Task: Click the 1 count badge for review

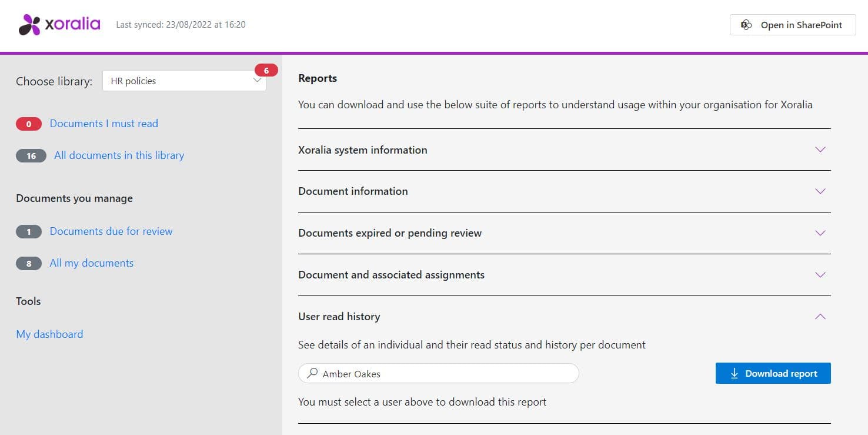Action: pyautogui.click(x=29, y=232)
